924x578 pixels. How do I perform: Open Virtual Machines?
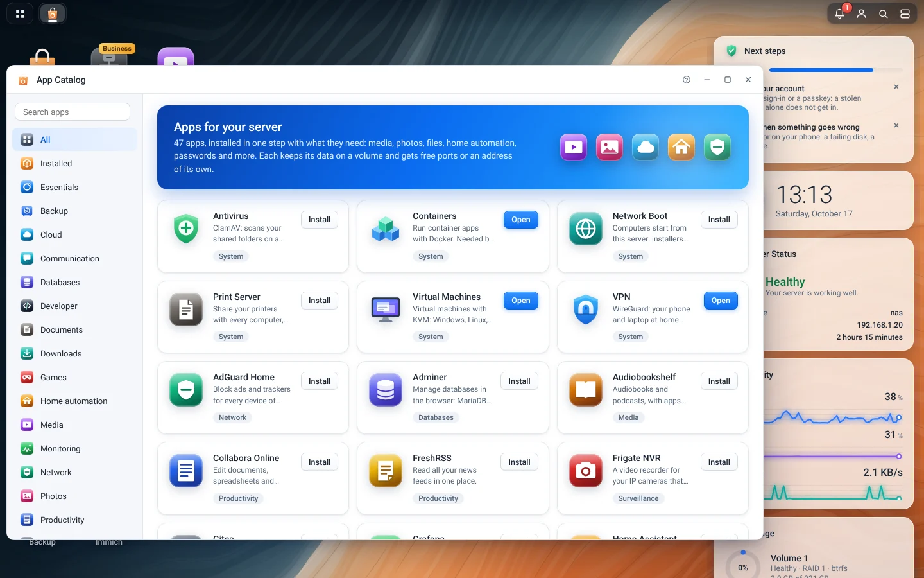pos(521,301)
